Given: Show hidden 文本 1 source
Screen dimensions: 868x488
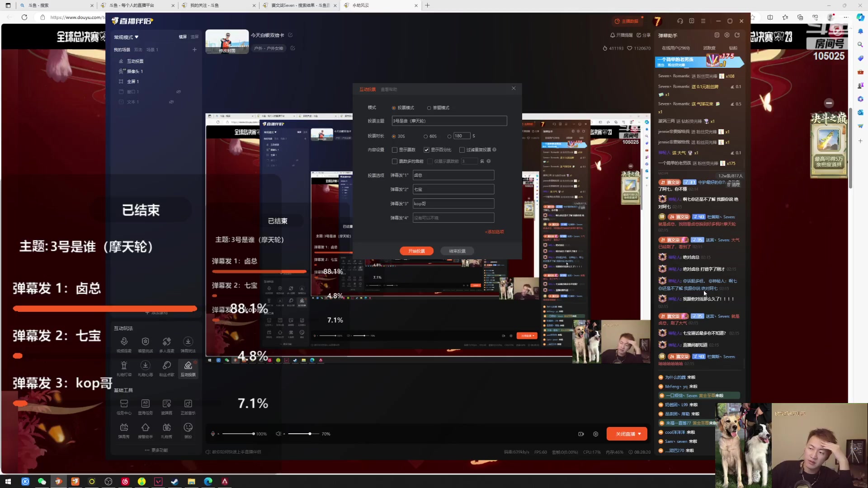Looking at the screenshot, I should (171, 102).
